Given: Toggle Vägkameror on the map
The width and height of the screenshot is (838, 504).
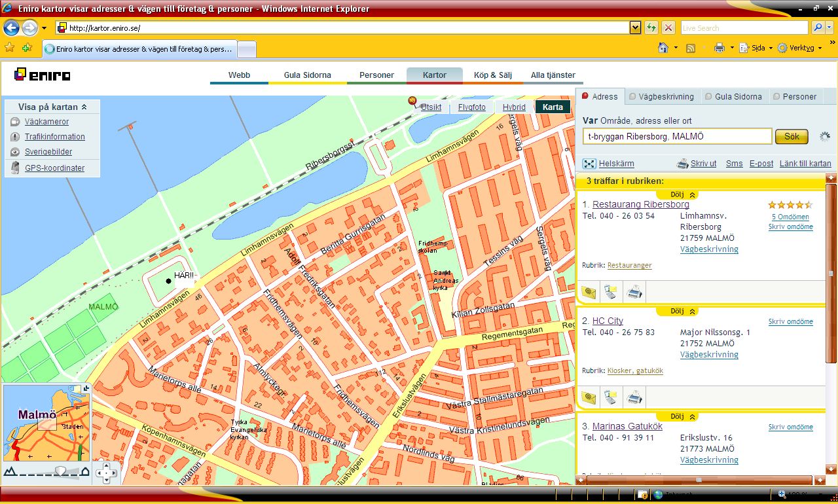Looking at the screenshot, I should pos(46,122).
